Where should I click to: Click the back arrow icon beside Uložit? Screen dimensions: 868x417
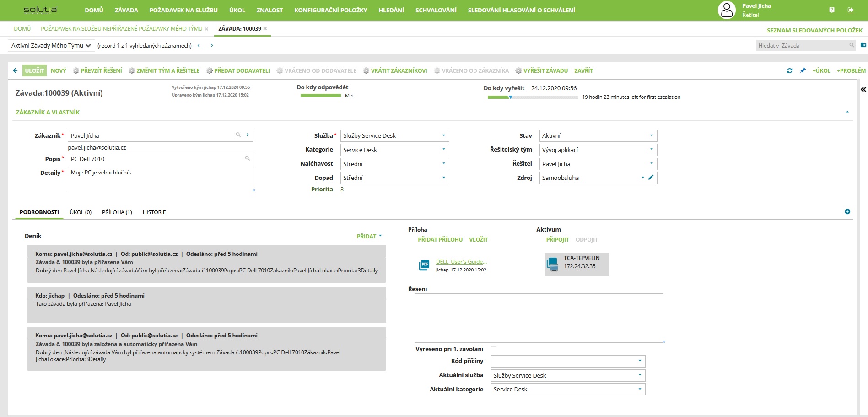click(x=16, y=70)
